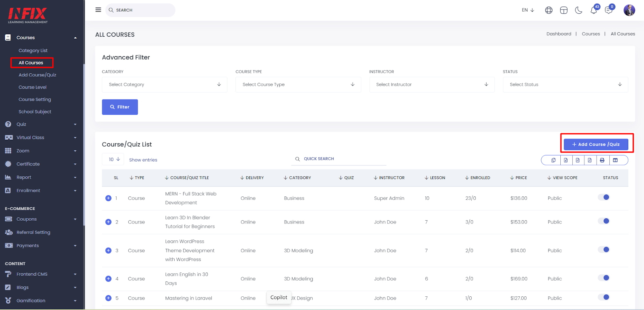Toggle status of Mastering in Laravel course
Screen dimensions: 644x310
tap(604, 297)
